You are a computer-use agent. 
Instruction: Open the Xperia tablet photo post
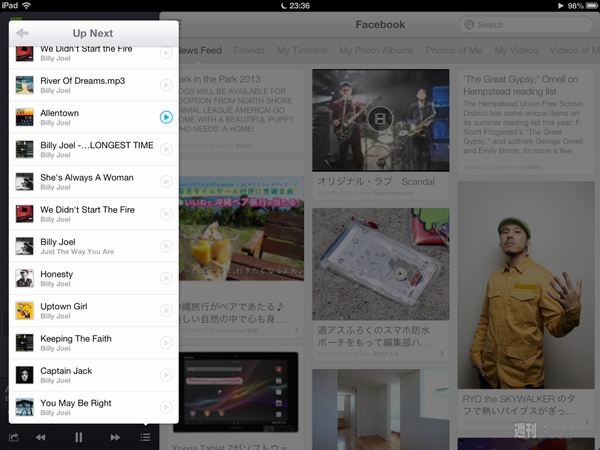click(x=235, y=393)
